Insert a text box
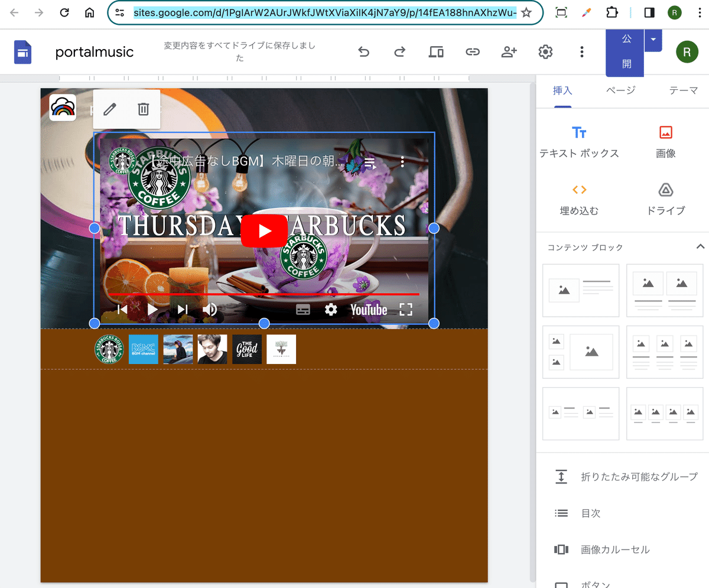The image size is (709, 588). pos(579,142)
